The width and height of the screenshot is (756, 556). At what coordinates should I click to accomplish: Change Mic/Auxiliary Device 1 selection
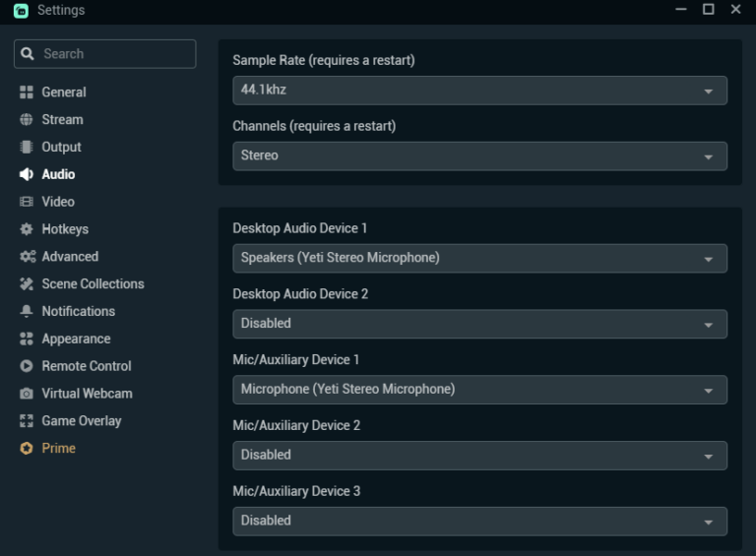click(x=479, y=389)
